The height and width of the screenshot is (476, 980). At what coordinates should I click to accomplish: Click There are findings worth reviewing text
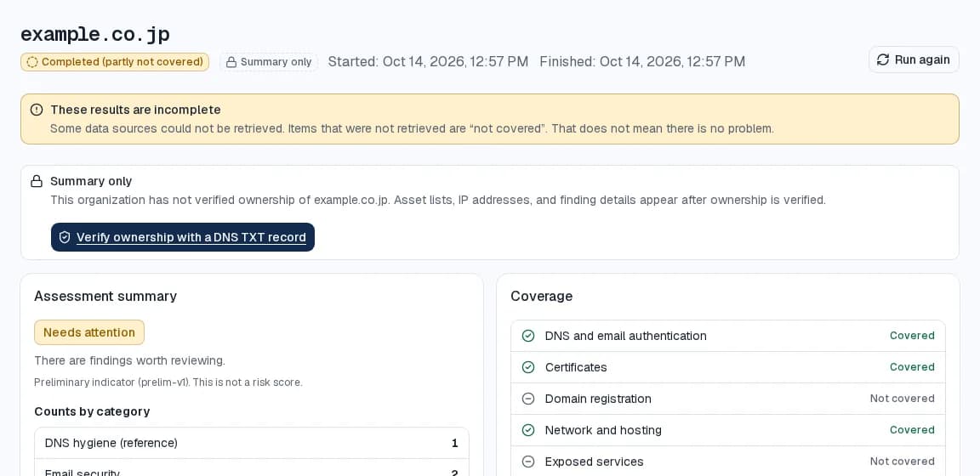(130, 360)
